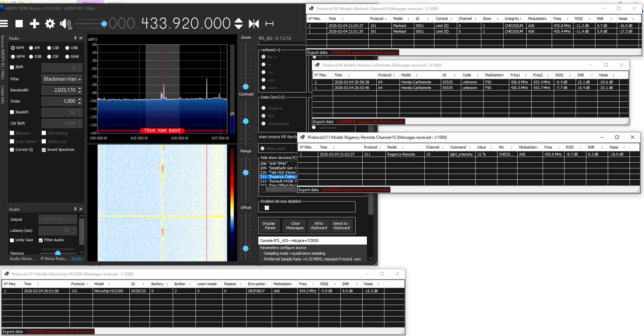The width and height of the screenshot is (644, 336).
Task: Click Select to clipboard button
Action: pyautogui.click(x=341, y=226)
